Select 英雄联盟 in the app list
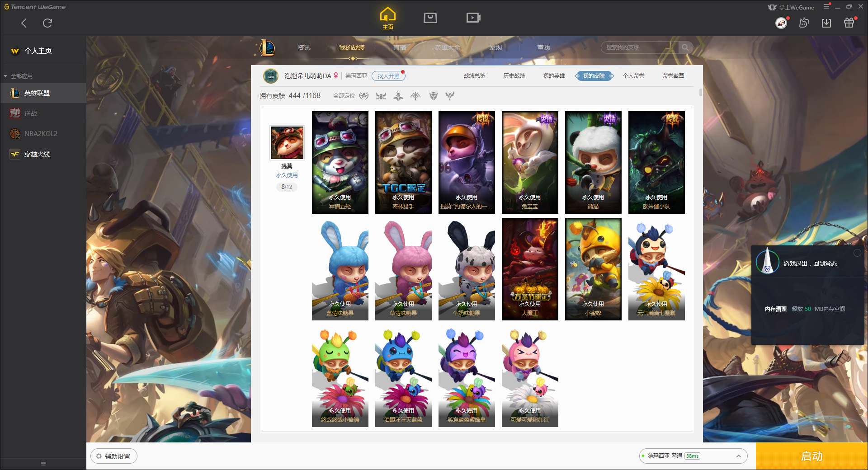Viewport: 868px width, 470px height. click(43, 93)
